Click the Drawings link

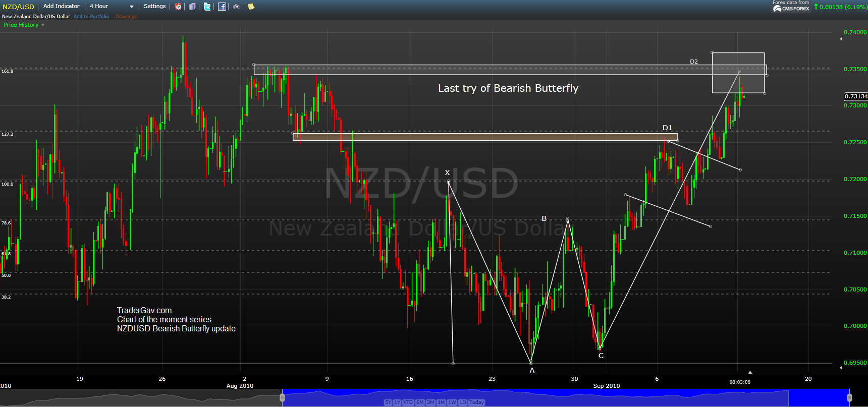coord(126,17)
